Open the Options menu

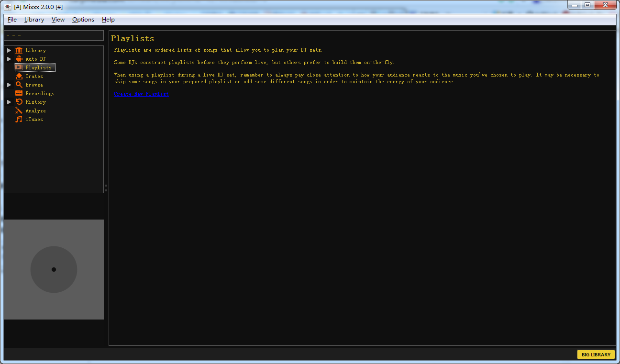(x=83, y=20)
